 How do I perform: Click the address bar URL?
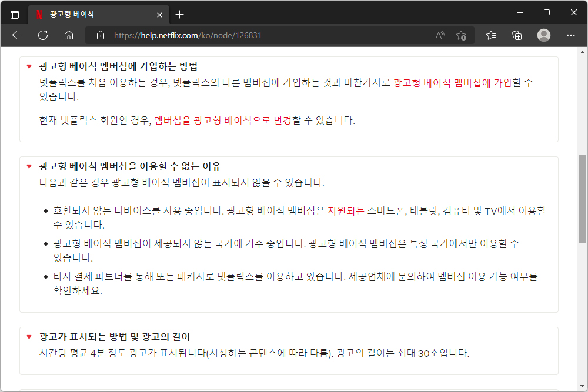188,35
